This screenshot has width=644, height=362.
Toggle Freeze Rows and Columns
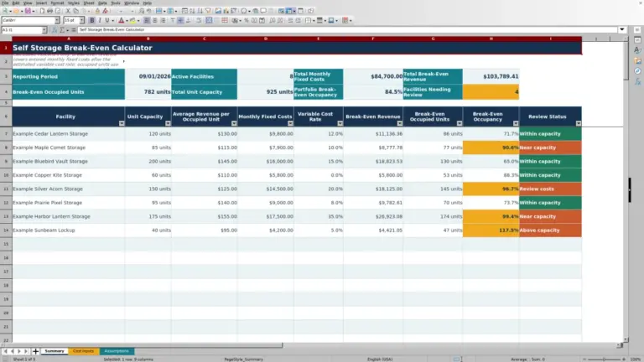(289, 11)
